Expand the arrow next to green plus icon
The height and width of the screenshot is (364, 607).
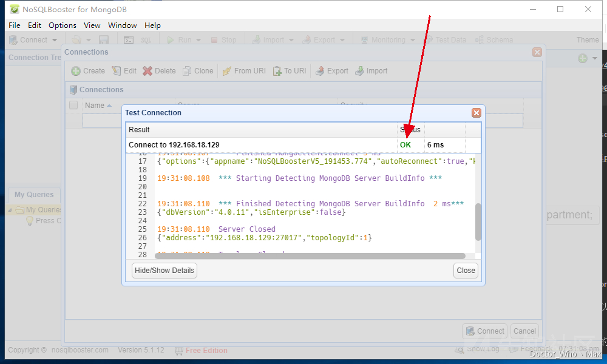click(595, 58)
